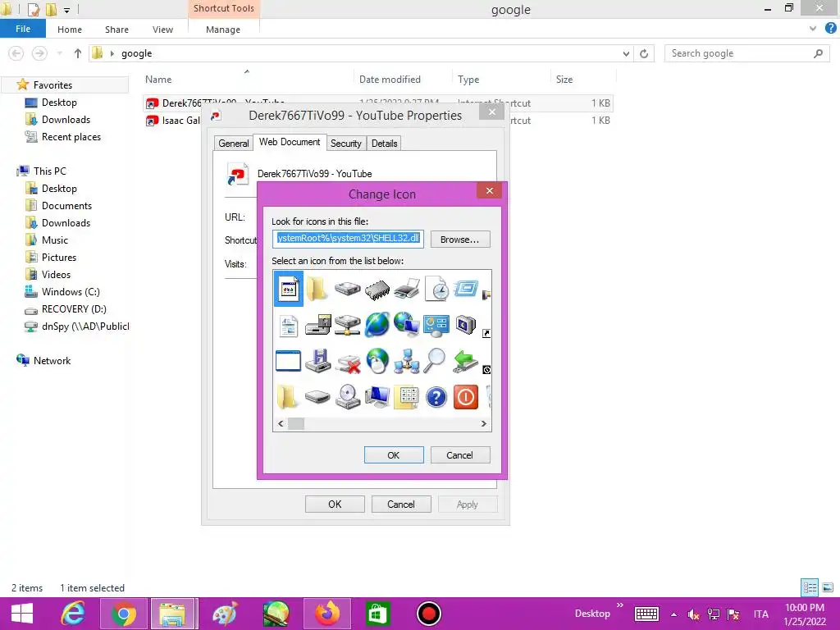Click OK in the YouTube Properties window

(335, 504)
